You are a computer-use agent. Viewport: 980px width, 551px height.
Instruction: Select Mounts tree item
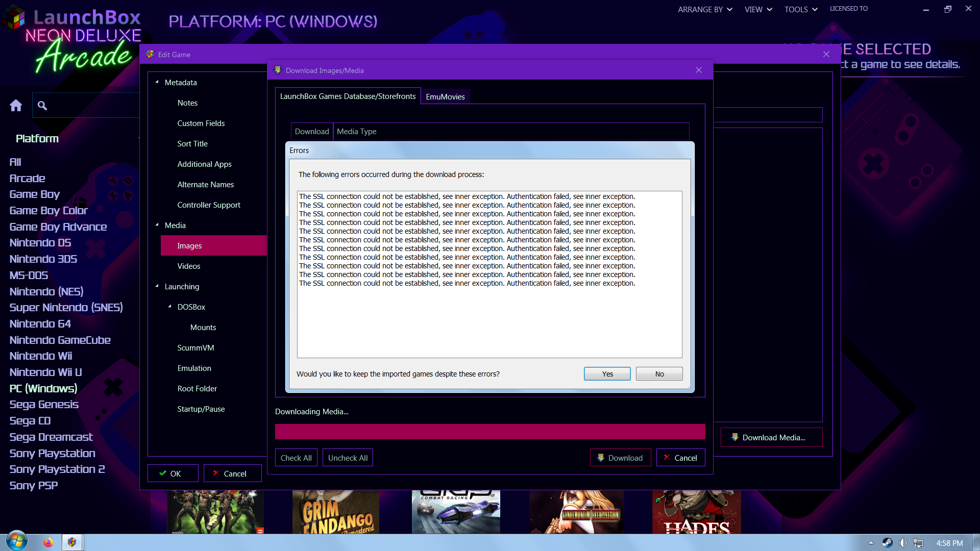click(x=203, y=327)
